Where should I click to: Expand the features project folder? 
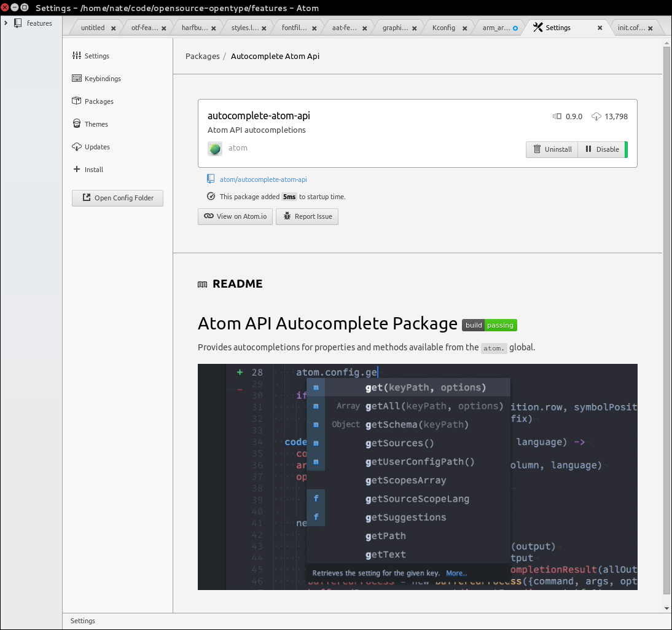click(6, 23)
